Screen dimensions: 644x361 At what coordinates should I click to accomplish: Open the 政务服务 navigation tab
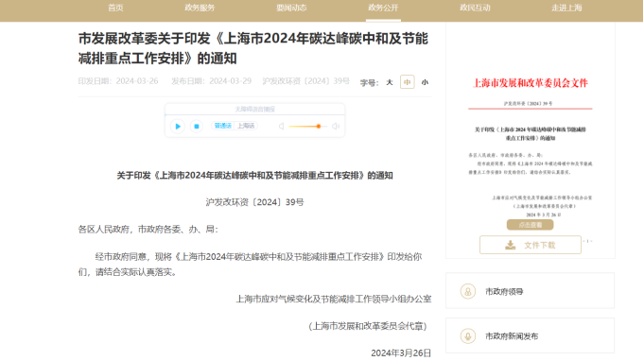coord(200,8)
